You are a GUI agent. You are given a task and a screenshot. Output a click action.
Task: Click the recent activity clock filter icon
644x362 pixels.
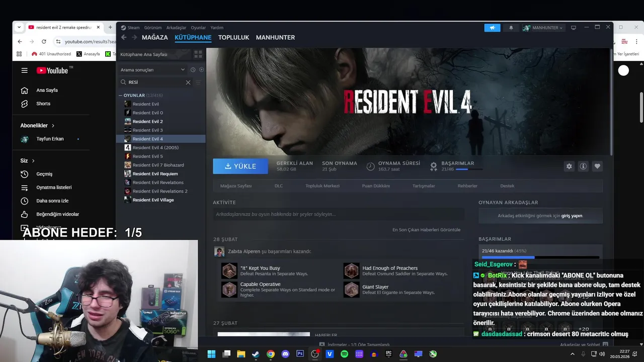click(193, 70)
